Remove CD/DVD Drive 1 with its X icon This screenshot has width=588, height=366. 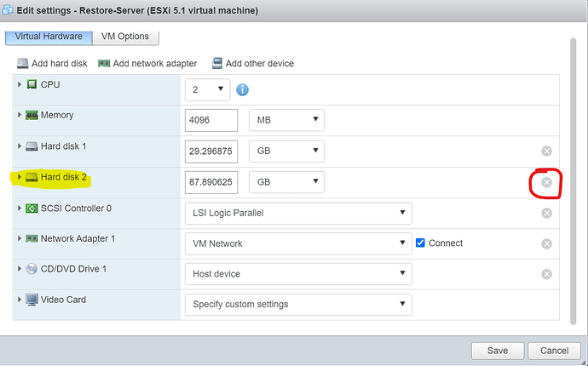click(547, 274)
